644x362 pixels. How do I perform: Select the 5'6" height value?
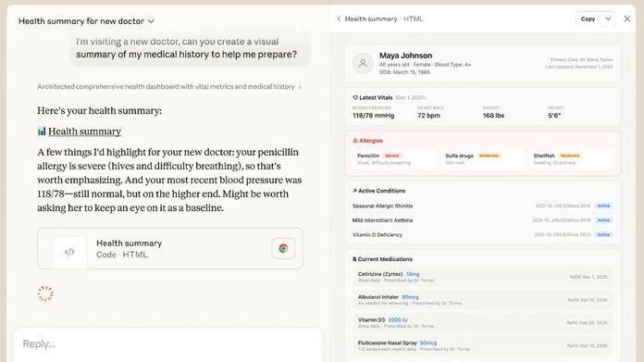(554, 116)
